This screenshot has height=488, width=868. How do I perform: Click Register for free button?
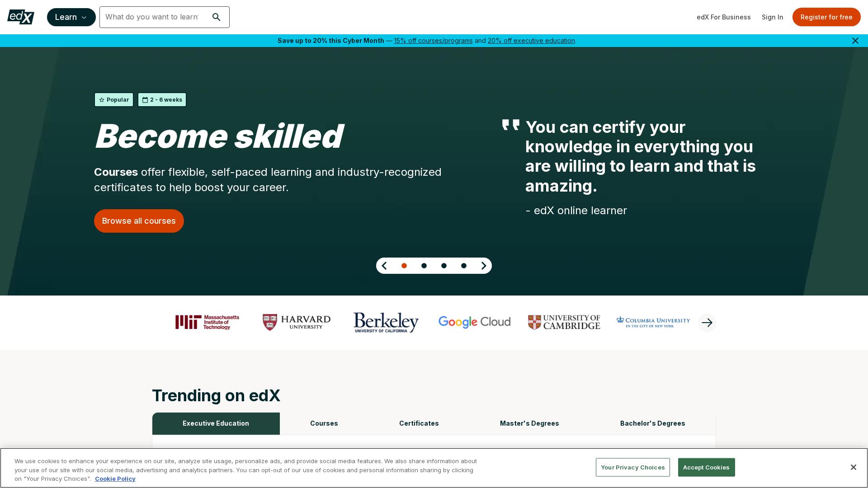[826, 17]
